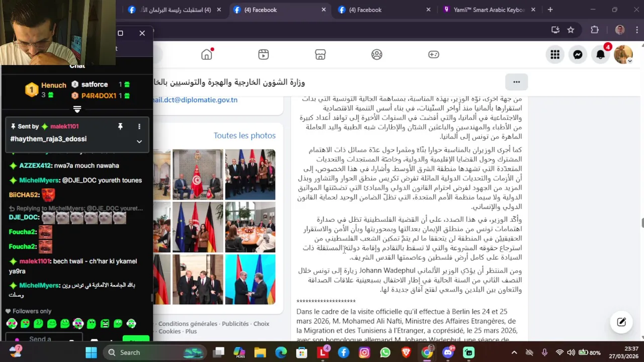The width and height of the screenshot is (644, 362).
Task: Open Discord from taskbar
Action: coord(448,352)
